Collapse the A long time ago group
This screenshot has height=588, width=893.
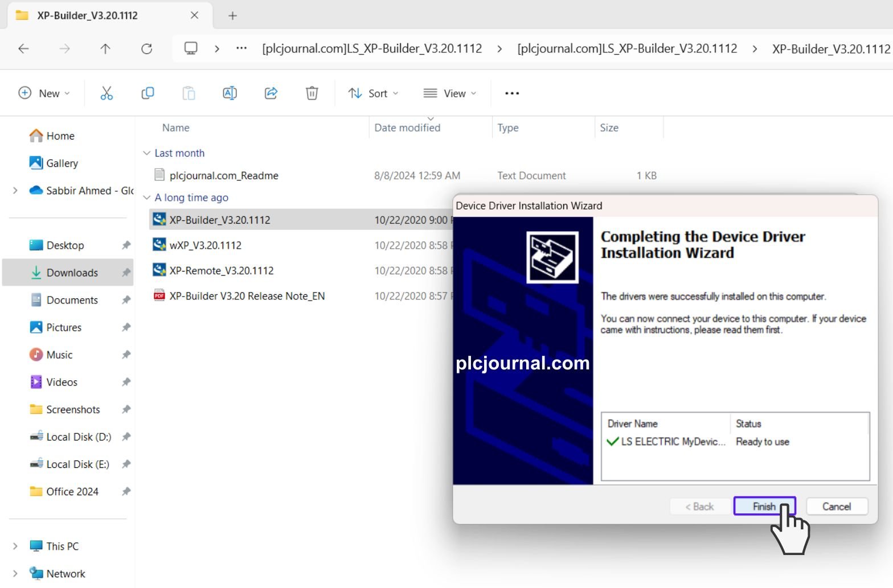tap(146, 198)
